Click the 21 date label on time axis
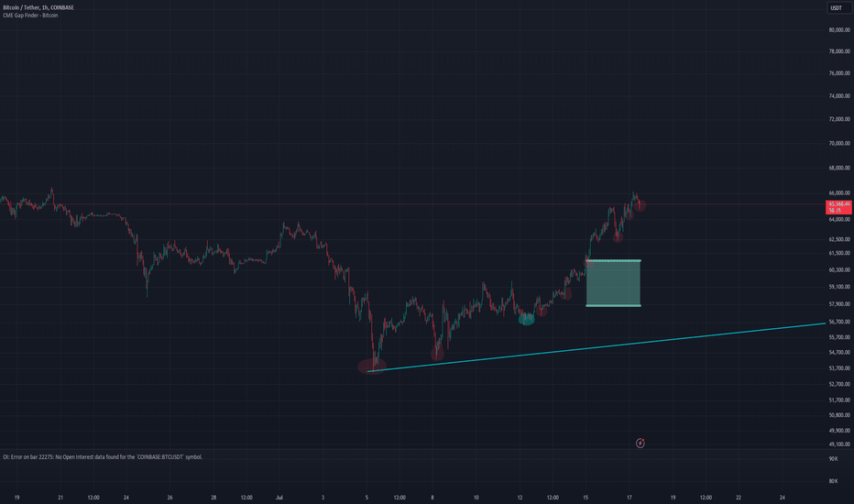The height and width of the screenshot is (504, 854). tap(60, 498)
